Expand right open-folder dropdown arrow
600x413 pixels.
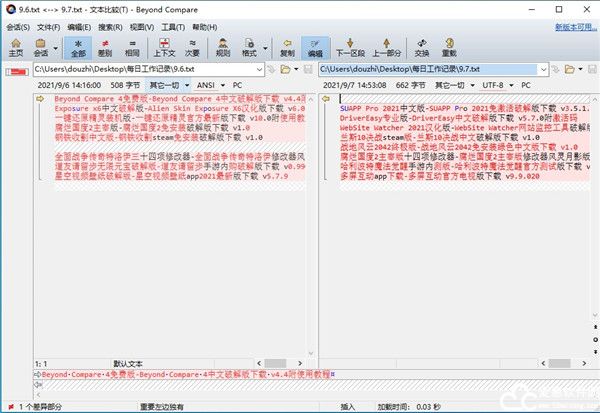coord(580,69)
